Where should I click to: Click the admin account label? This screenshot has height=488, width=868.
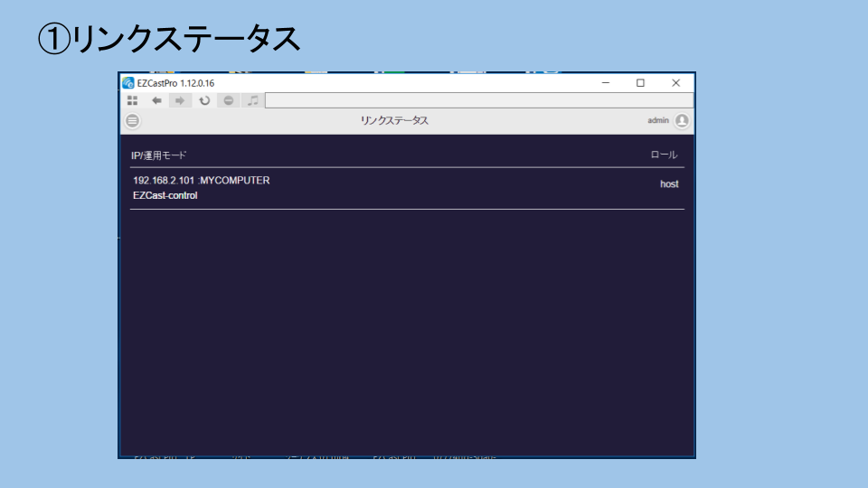point(658,120)
